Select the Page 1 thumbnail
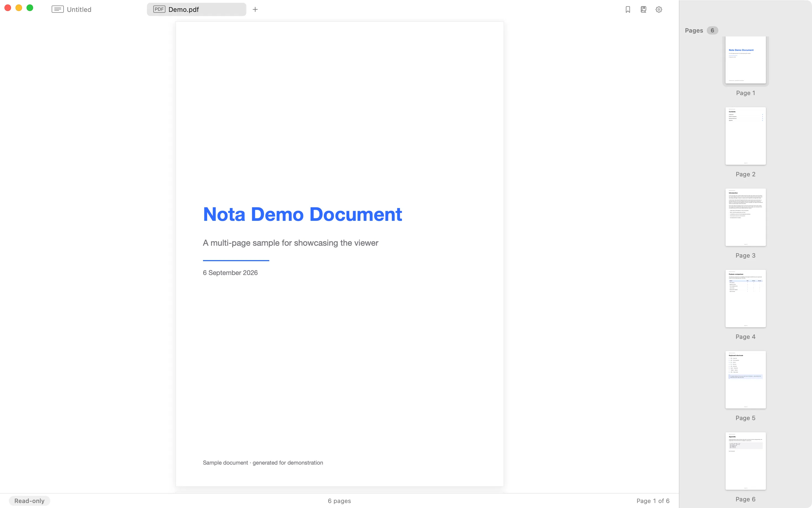 (x=745, y=60)
